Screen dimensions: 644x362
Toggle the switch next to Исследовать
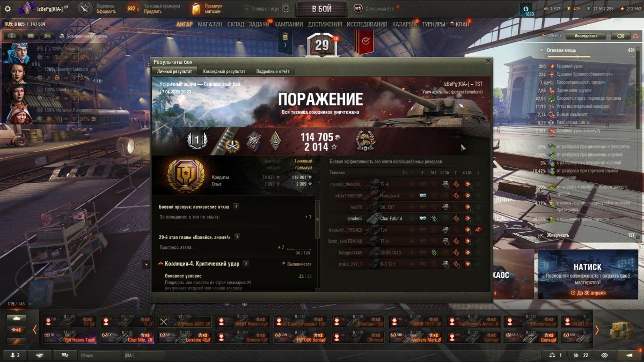pos(620,36)
